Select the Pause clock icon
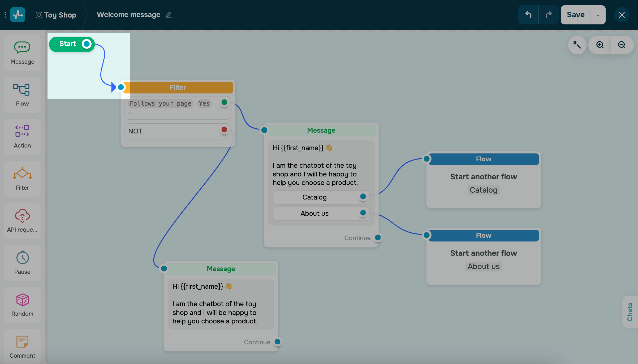This screenshot has height=364, width=638. pyautogui.click(x=22, y=263)
